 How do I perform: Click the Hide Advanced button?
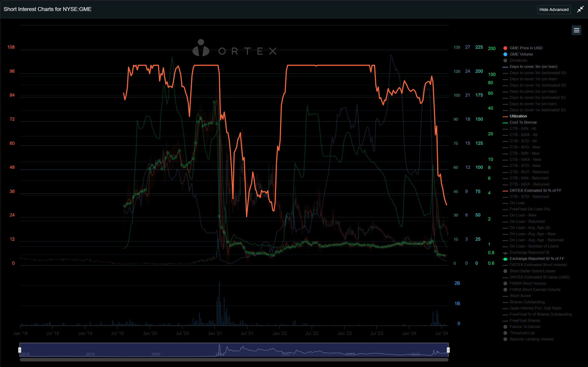[x=554, y=9]
